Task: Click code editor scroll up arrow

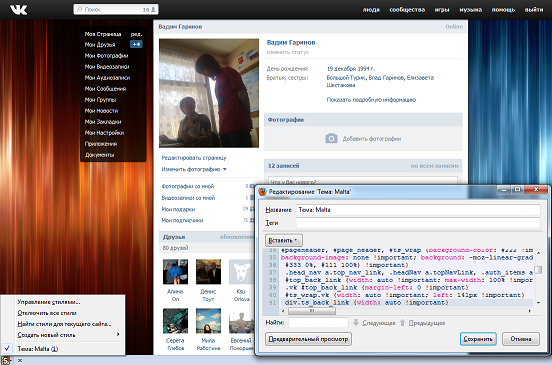Action: 538,252
